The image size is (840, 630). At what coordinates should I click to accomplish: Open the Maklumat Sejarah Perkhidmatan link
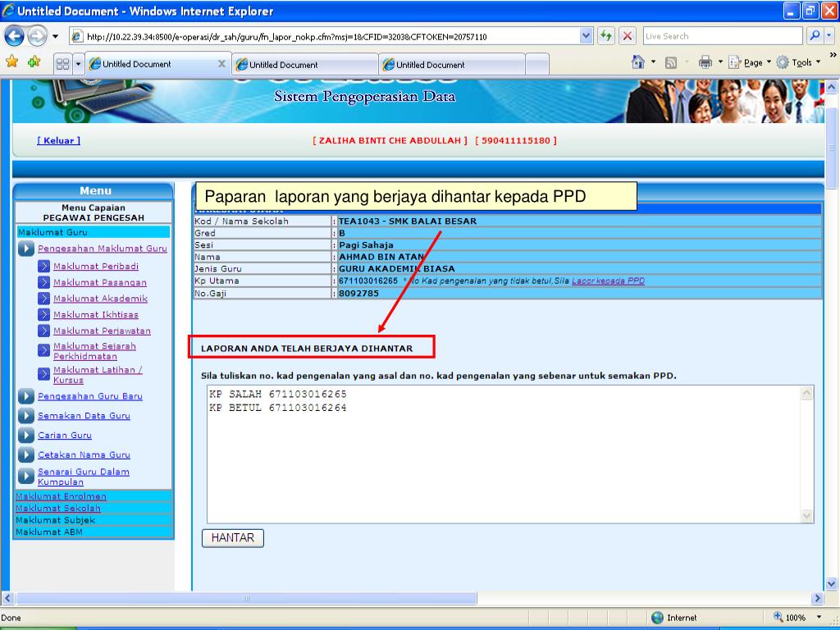click(x=95, y=351)
